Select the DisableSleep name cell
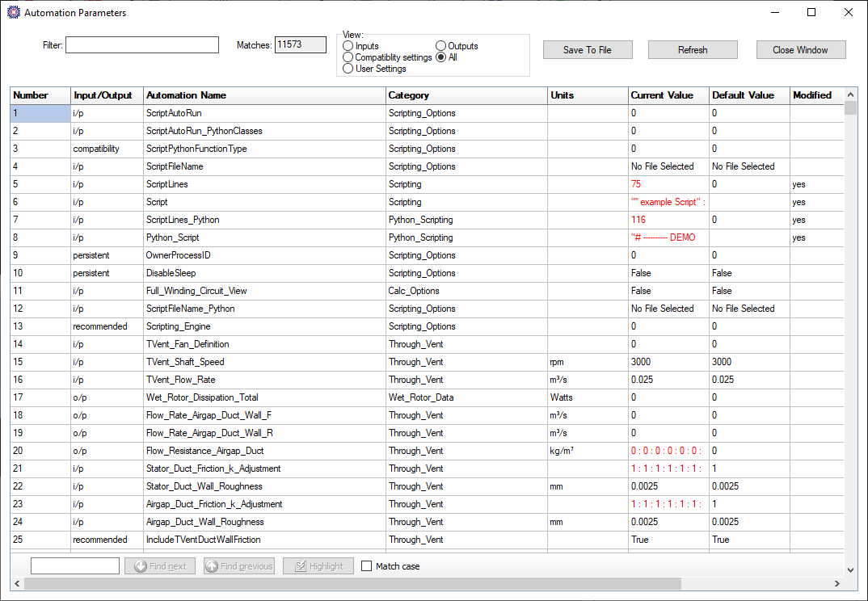The width and height of the screenshot is (868, 601). pos(264,273)
